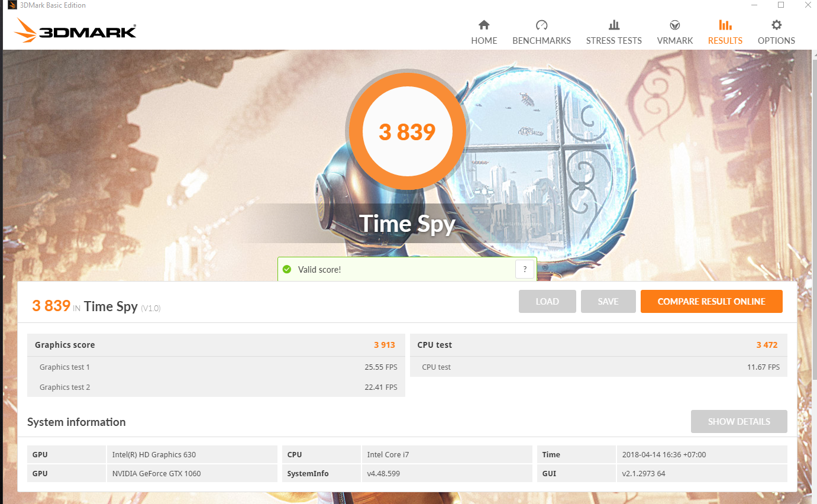Select the Graphics test 1 row

click(216, 367)
